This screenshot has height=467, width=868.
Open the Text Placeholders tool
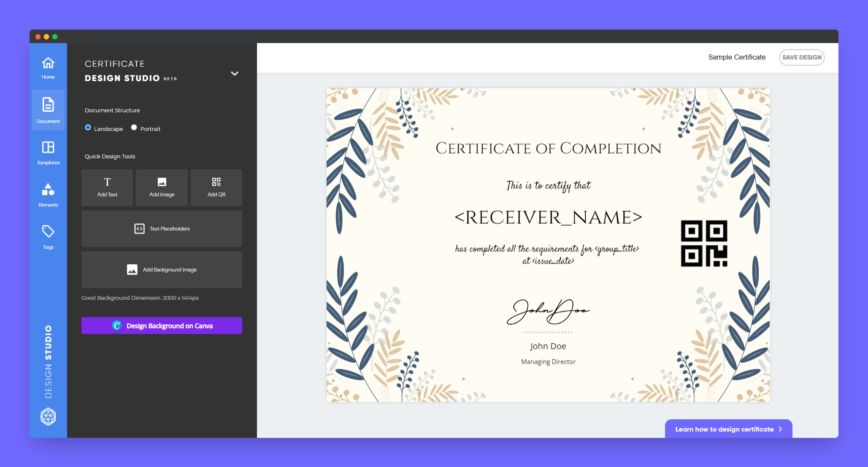(162, 228)
